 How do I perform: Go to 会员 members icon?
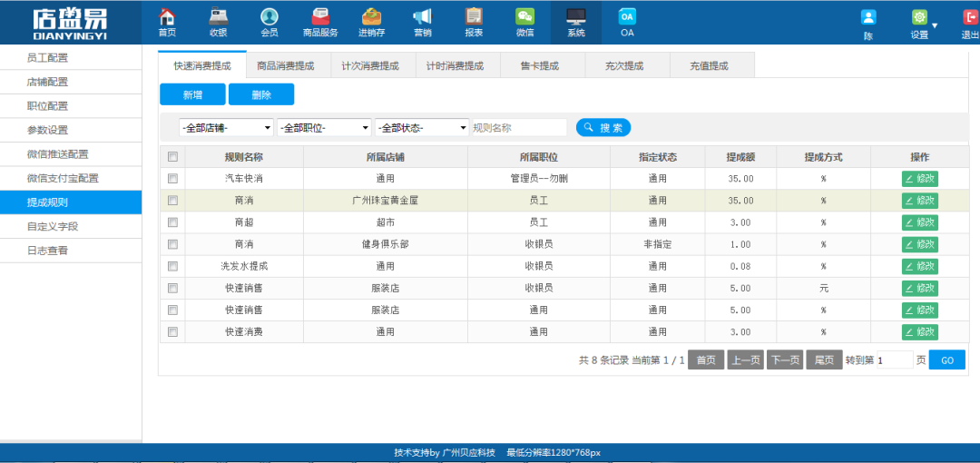click(x=269, y=17)
